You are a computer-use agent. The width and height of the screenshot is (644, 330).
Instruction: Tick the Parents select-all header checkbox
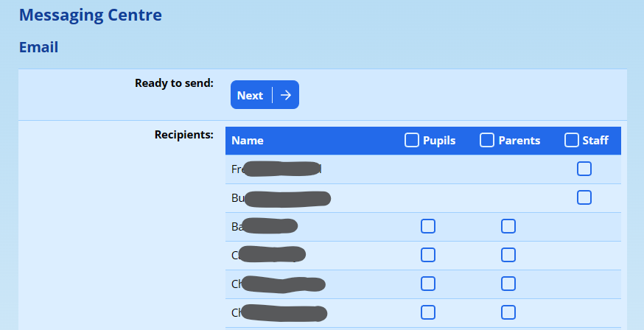487,140
